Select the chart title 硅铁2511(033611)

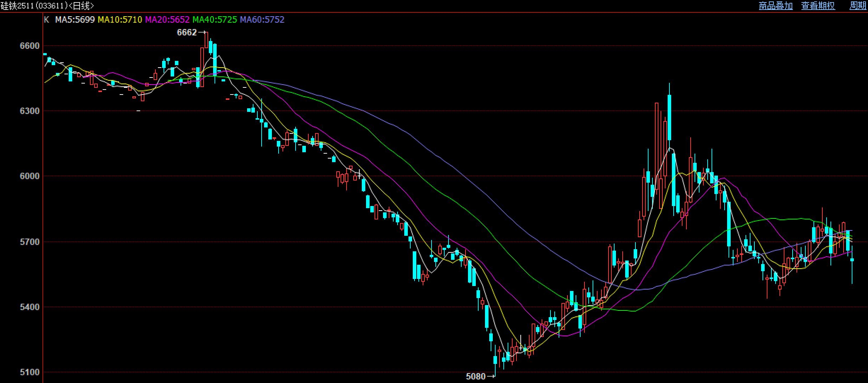click(34, 6)
